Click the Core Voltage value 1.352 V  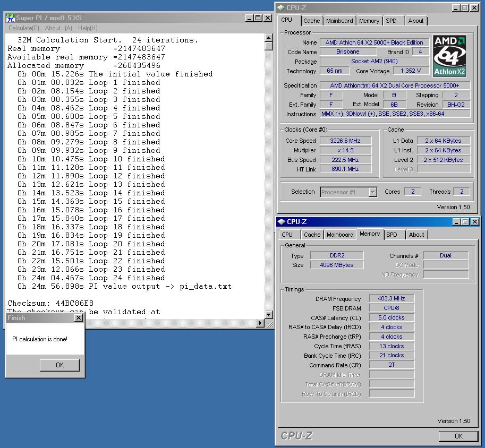411,71
